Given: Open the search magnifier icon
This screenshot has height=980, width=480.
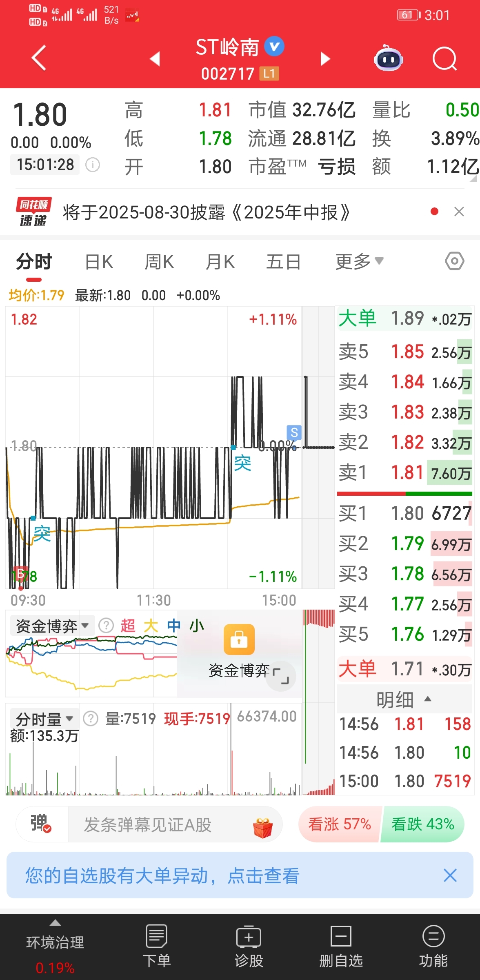Looking at the screenshot, I should click(444, 59).
